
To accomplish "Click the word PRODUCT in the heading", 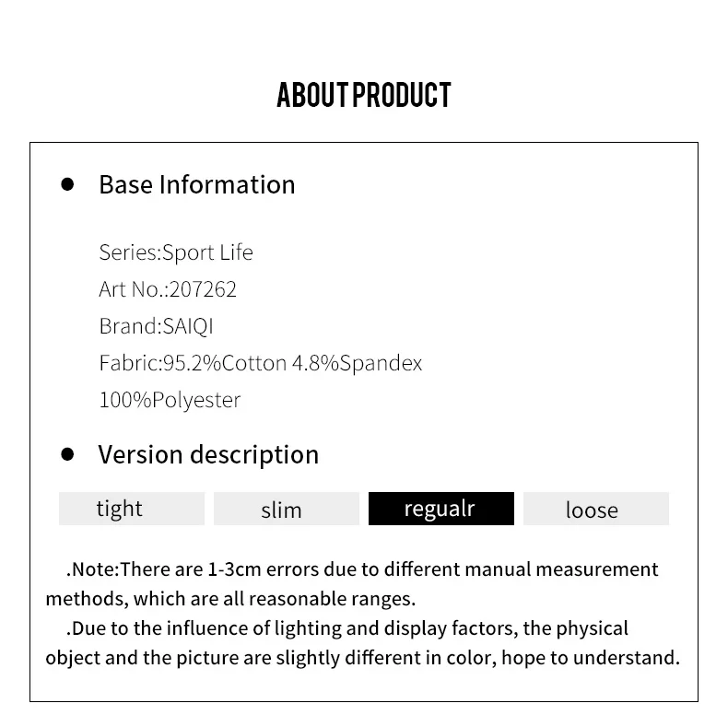I will tap(402, 95).
